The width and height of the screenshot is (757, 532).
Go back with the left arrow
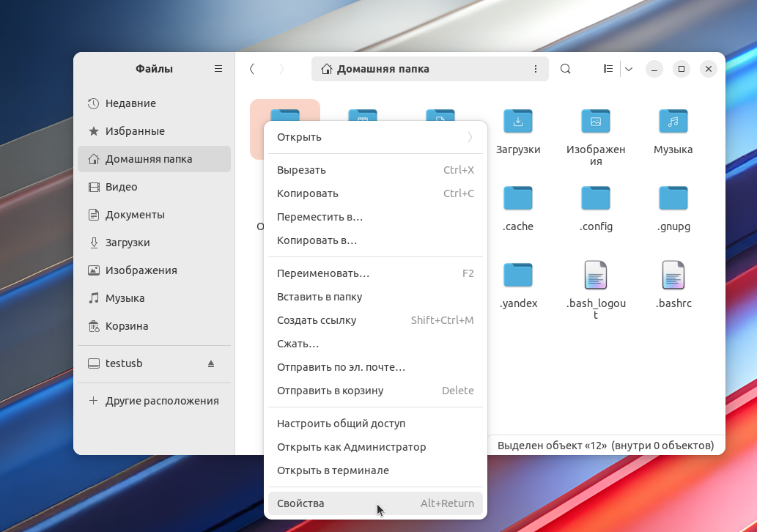[251, 69]
